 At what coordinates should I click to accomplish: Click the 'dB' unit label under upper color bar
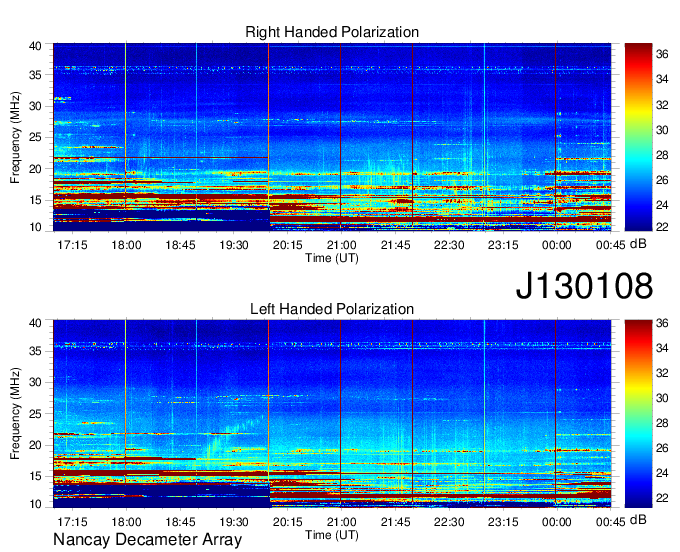638,244
